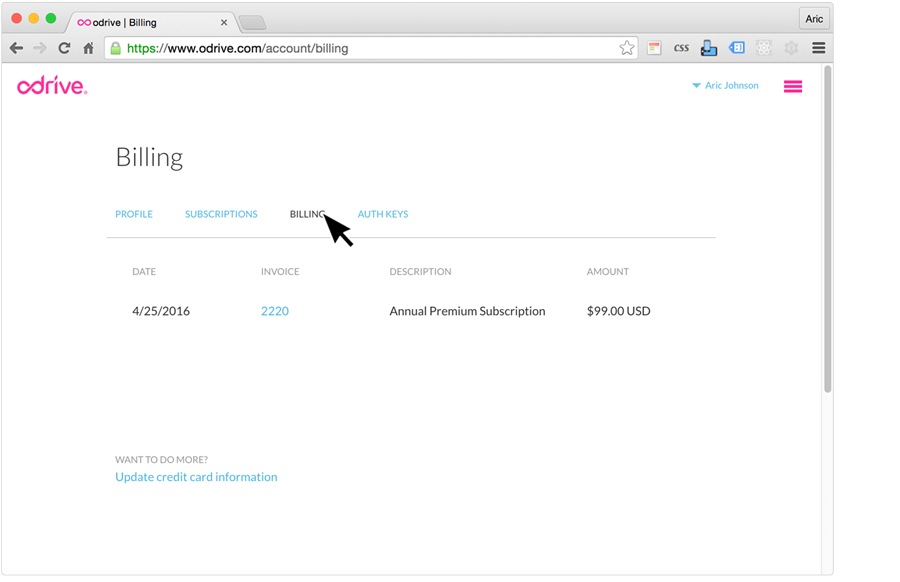Click the odrive logo

[52, 86]
